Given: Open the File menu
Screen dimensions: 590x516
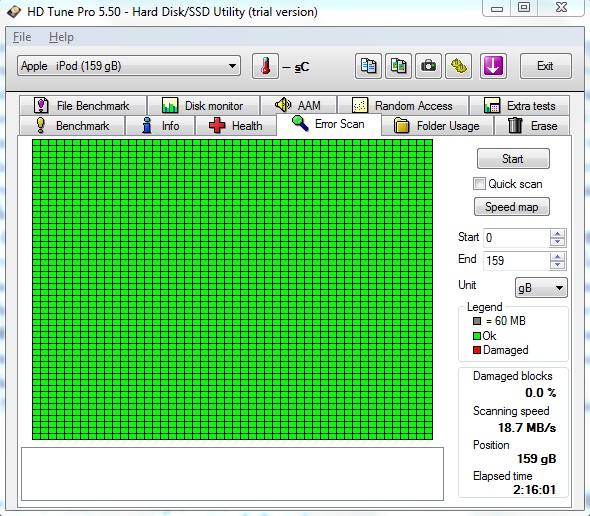Looking at the screenshot, I should (x=22, y=37).
